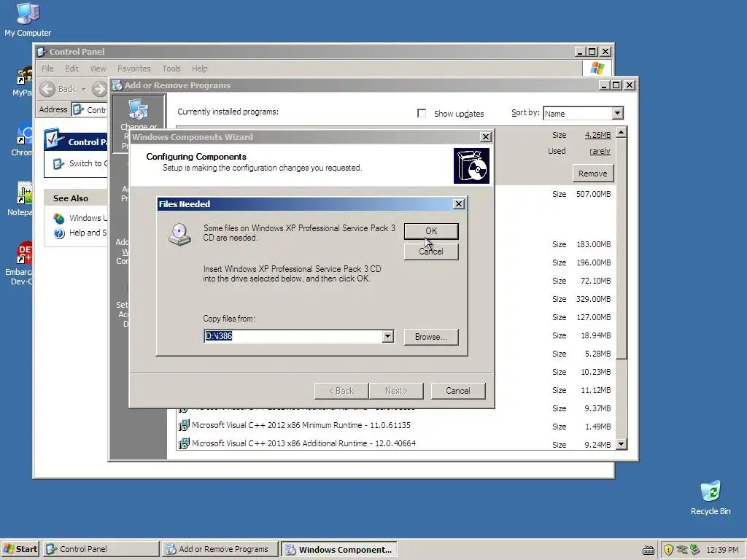Click Back arrow in Control Panel toolbar

(x=47, y=89)
